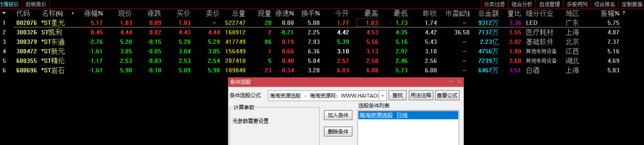
Task: Open the header menu triangle beside 代码
Action: pyautogui.click(x=4, y=13)
